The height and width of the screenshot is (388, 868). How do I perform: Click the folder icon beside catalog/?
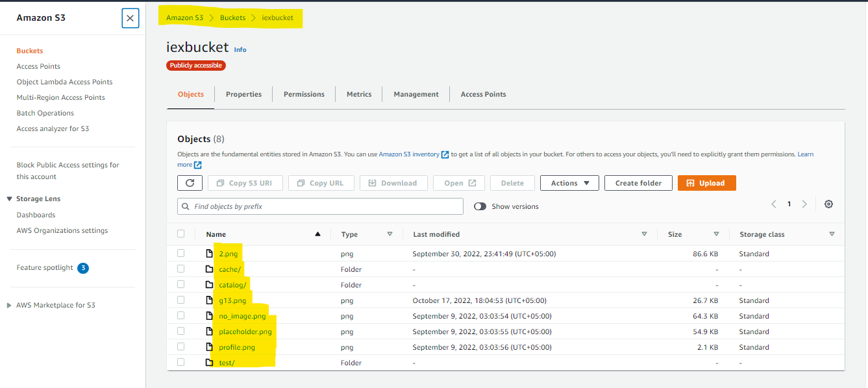209,285
